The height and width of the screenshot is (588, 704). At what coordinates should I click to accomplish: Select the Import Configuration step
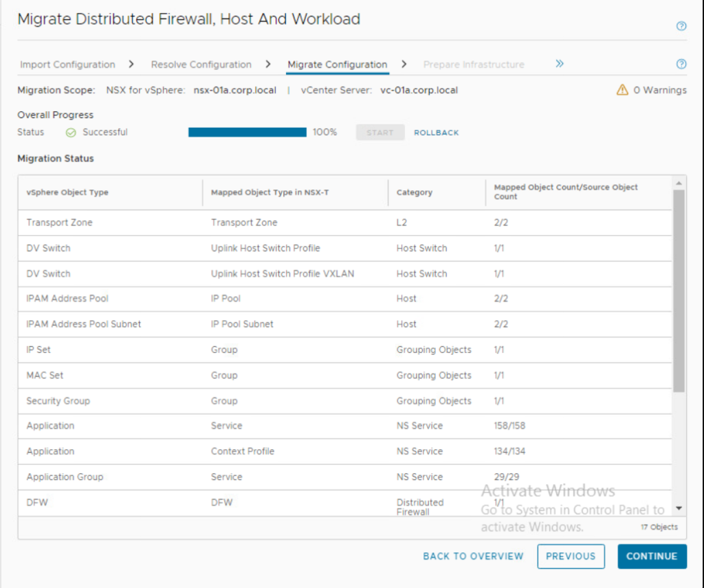(67, 64)
